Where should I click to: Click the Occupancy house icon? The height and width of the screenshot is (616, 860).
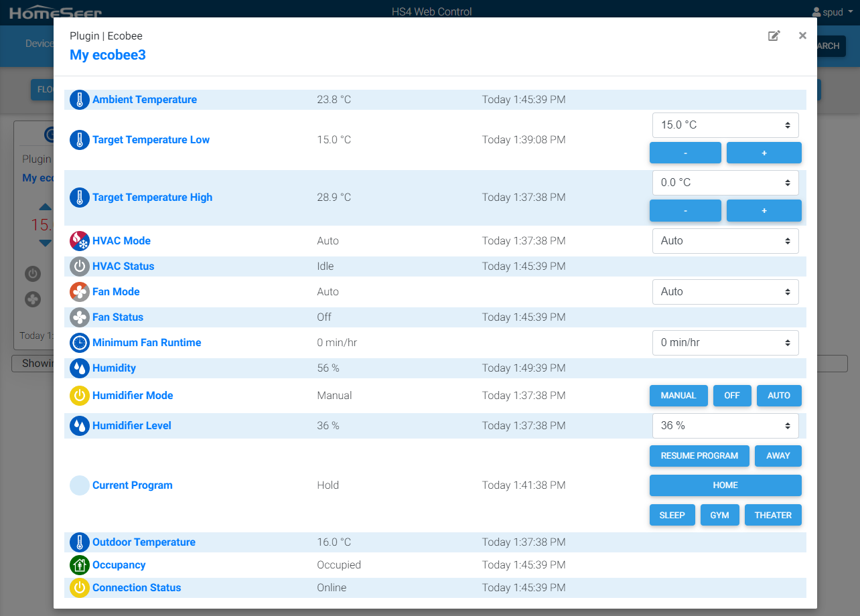click(x=79, y=564)
